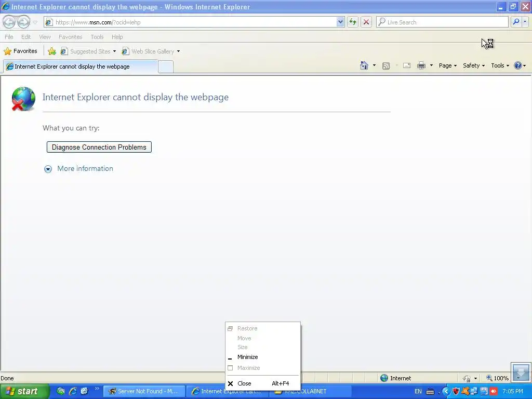Choose Minimize in the window context menu
Viewport: 532px width, 399px height.
(x=262, y=357)
